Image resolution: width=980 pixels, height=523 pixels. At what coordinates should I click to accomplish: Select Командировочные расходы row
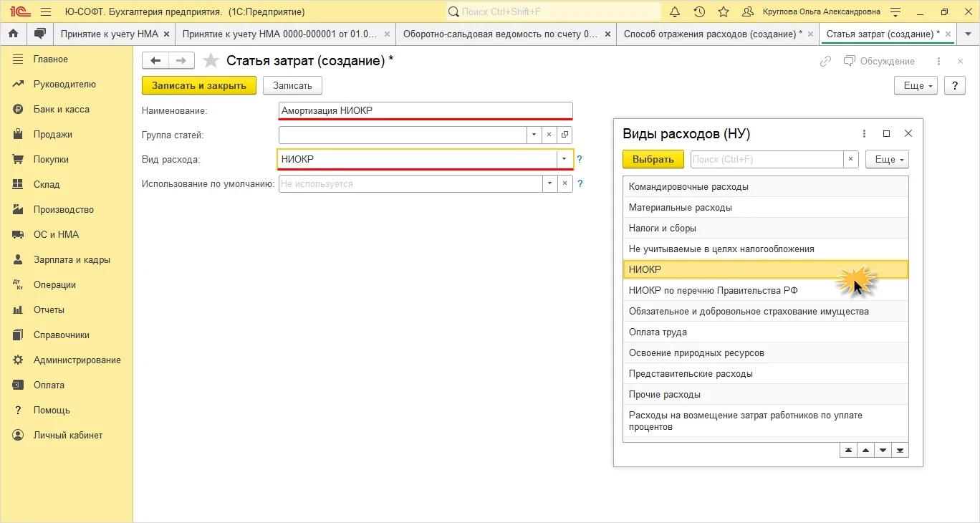(766, 186)
